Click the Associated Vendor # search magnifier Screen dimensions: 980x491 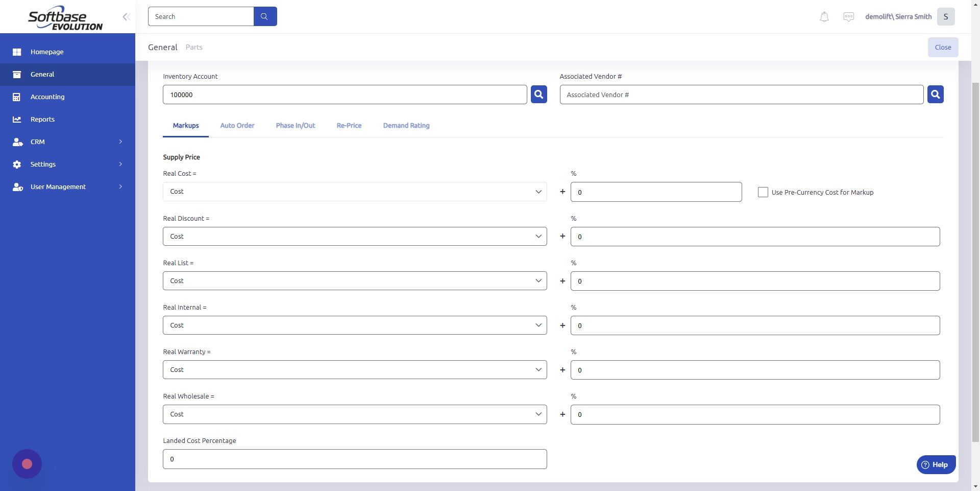coord(935,94)
